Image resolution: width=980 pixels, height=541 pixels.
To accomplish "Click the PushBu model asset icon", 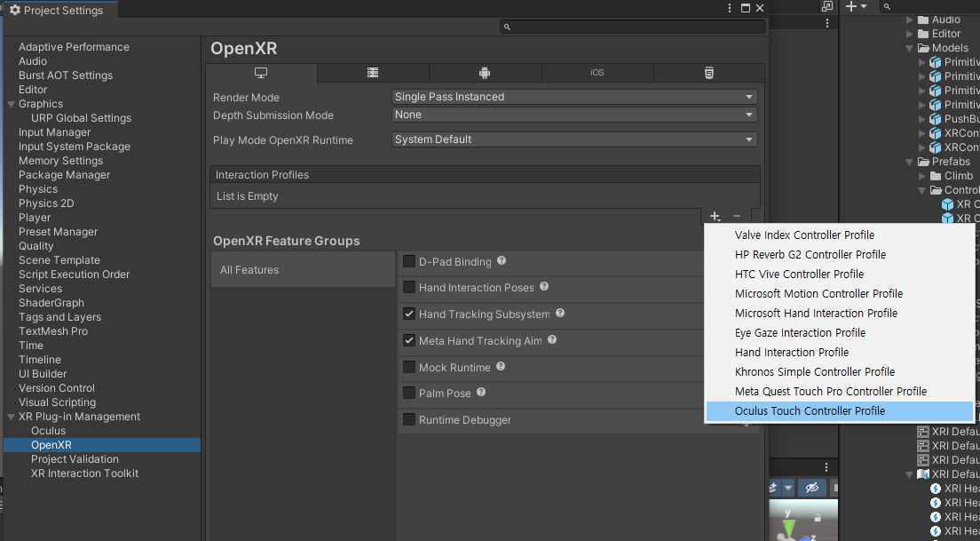I will point(935,119).
